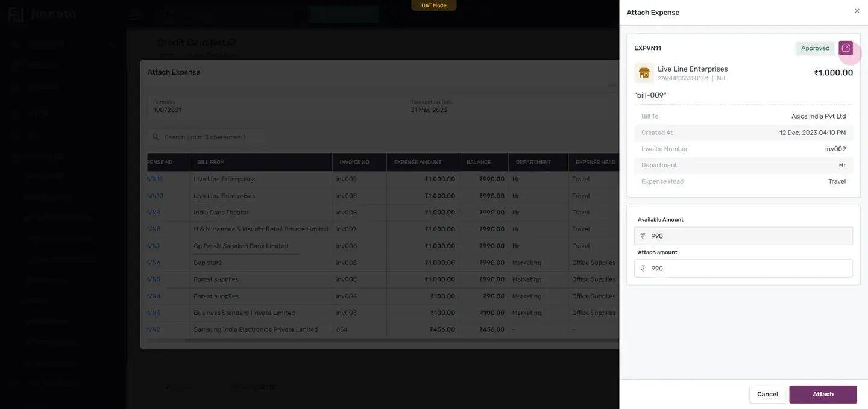This screenshot has width=868, height=409.
Task: Click the search magnifier icon in background dialog
Action: pos(156,137)
